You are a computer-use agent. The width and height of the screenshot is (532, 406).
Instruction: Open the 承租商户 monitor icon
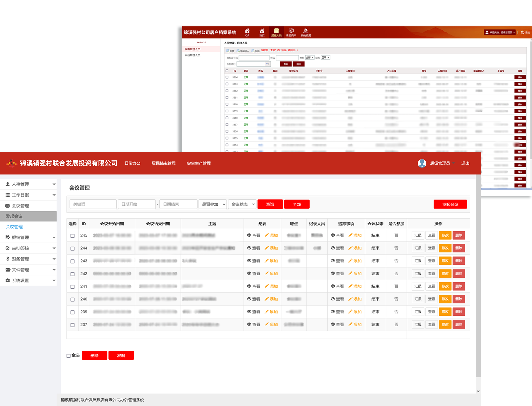[291, 31]
